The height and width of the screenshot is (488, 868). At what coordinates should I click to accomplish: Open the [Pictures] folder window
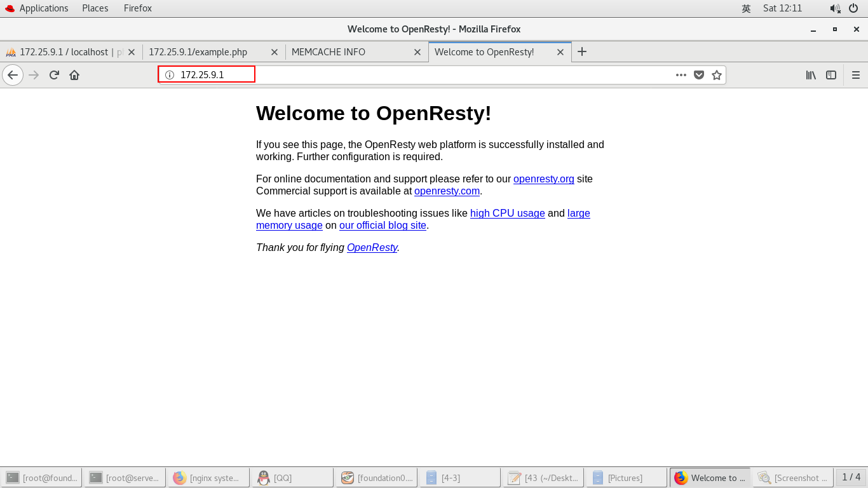click(x=627, y=478)
